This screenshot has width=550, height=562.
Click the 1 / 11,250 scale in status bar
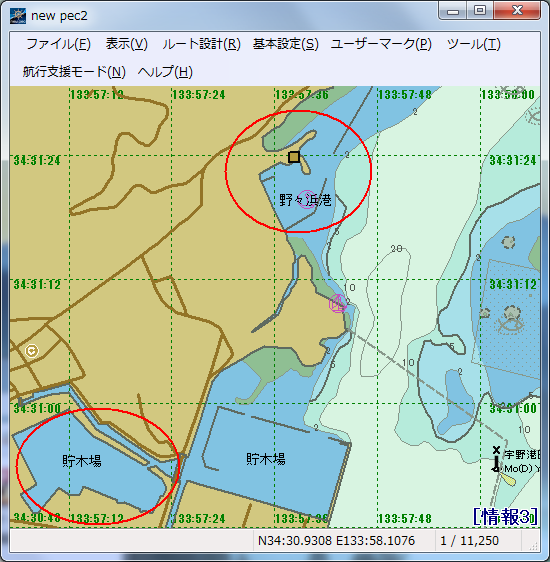click(x=469, y=540)
